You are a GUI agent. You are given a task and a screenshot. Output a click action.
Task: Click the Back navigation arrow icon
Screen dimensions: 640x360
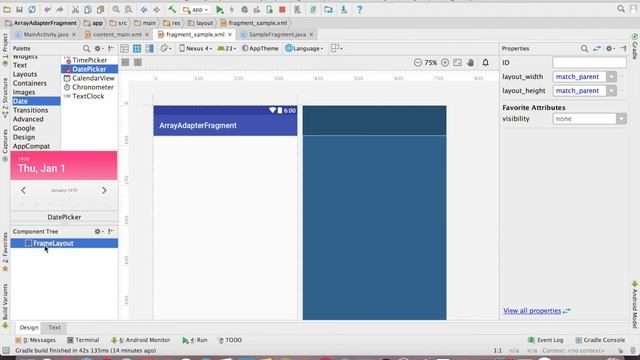[x=144, y=9]
